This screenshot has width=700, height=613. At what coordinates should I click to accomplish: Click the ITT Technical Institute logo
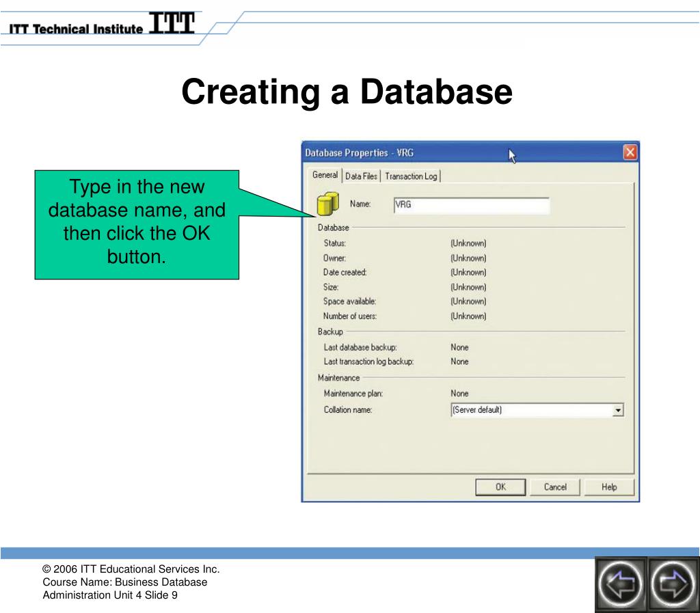tap(102, 25)
